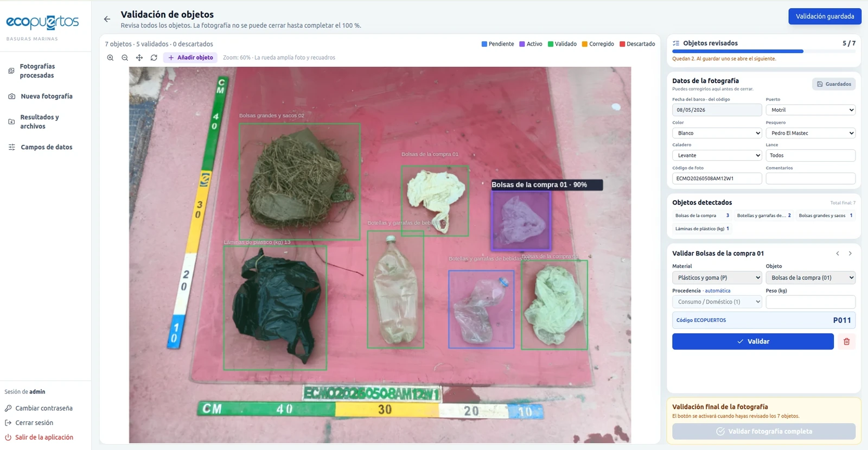
Task: Click Cerrar sesión
Action: pyautogui.click(x=29, y=423)
